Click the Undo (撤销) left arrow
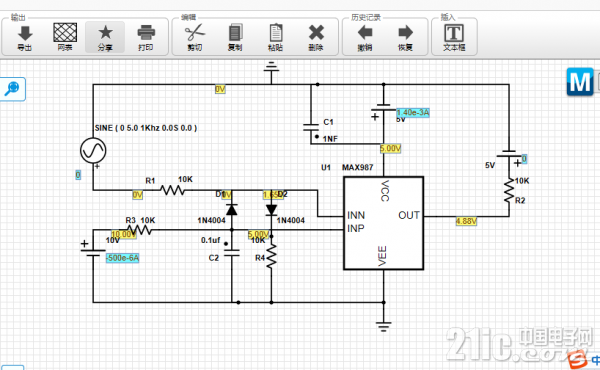 tap(365, 33)
